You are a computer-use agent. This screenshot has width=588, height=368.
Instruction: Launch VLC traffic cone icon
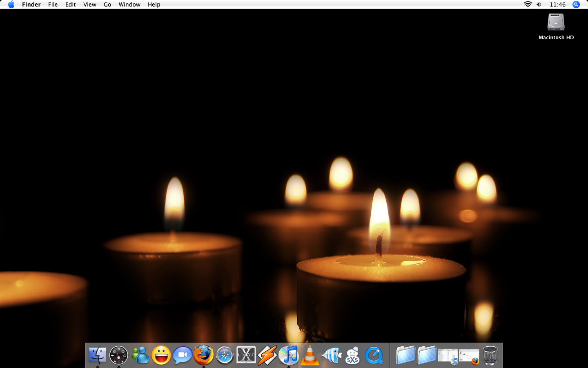tap(310, 355)
